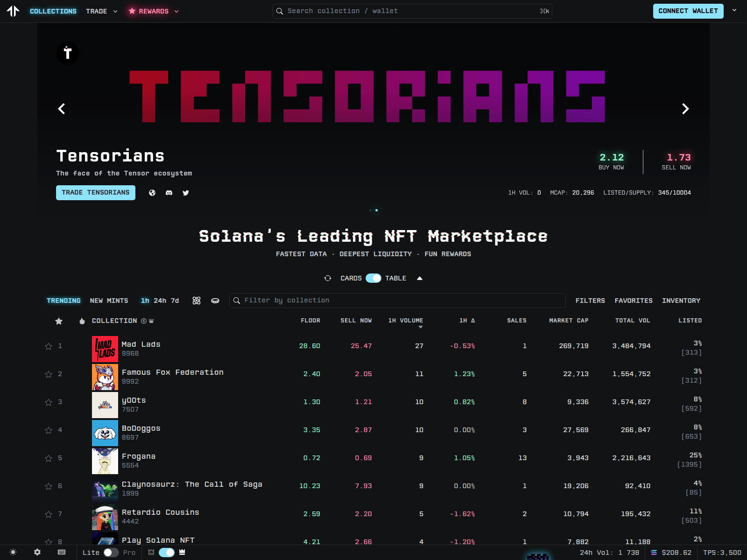Select the 7d time range
Viewport: 747px width, 560px height.
point(175,301)
